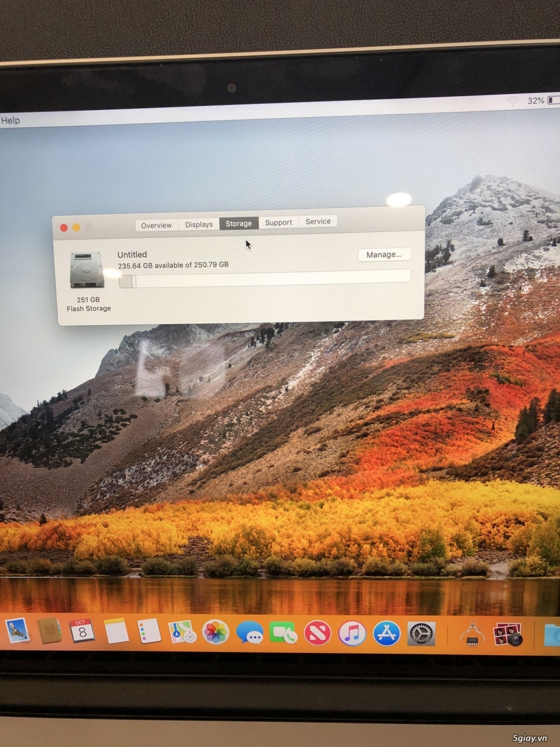Launch Reminders from the Dock
This screenshot has height=747, width=560.
coord(149,632)
